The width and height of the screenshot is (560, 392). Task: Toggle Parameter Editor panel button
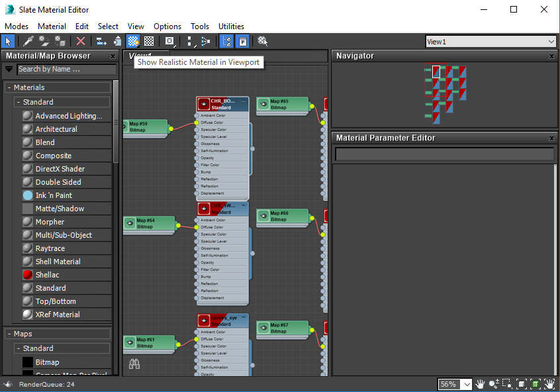[243, 41]
